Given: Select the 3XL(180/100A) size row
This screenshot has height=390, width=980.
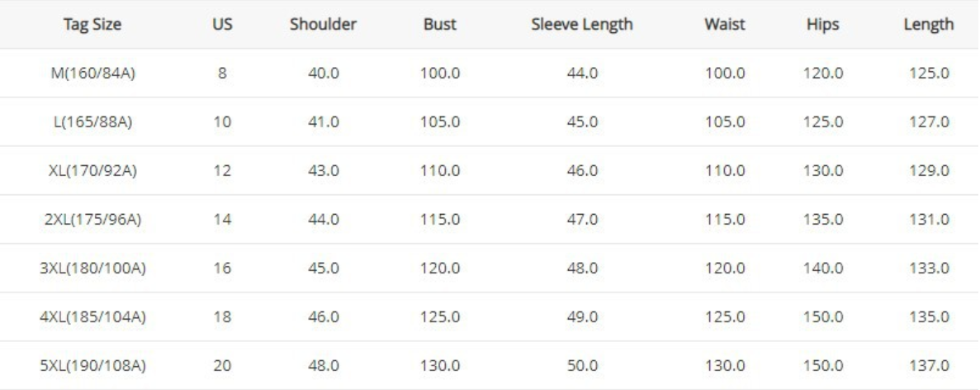Looking at the screenshot, I should point(92,269).
